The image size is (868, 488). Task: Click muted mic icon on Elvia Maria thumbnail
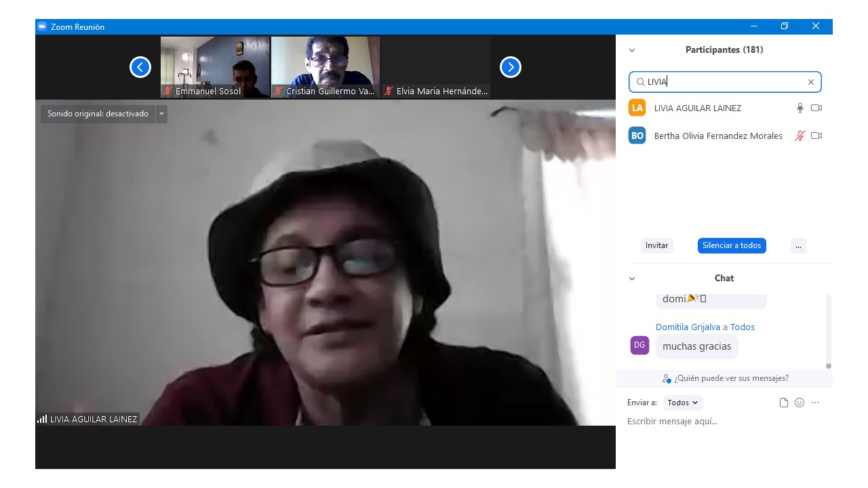[389, 91]
